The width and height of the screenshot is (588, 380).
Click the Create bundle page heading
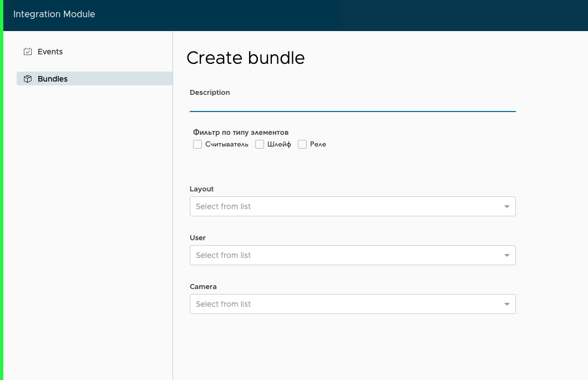click(x=245, y=58)
